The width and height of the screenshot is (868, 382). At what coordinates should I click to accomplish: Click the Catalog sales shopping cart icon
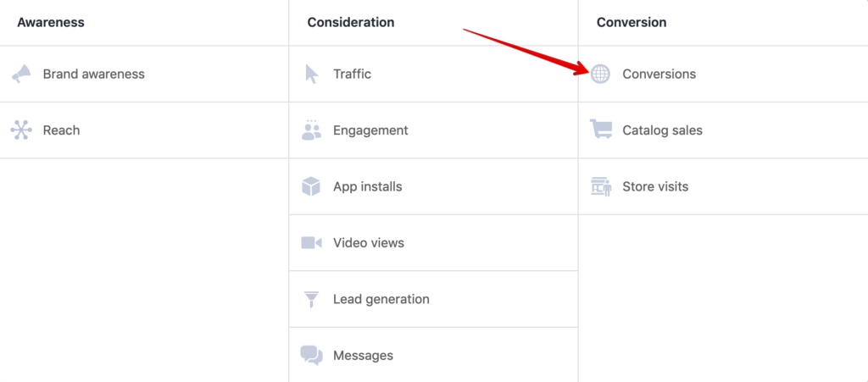[601, 130]
